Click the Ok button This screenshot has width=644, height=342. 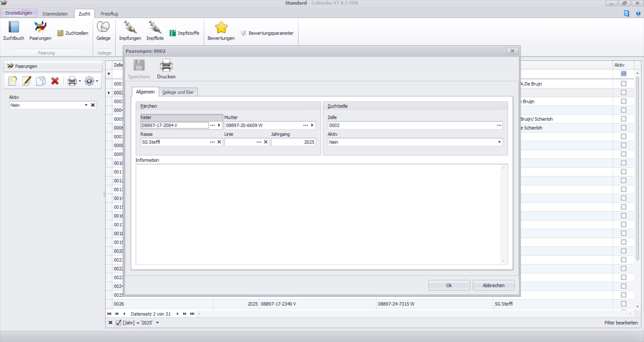[449, 285]
